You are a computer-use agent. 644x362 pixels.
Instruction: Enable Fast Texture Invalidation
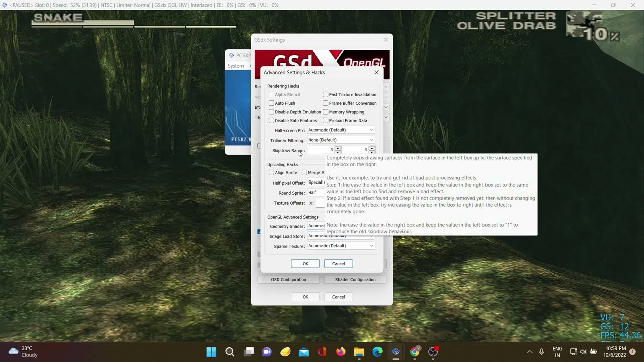click(325, 94)
